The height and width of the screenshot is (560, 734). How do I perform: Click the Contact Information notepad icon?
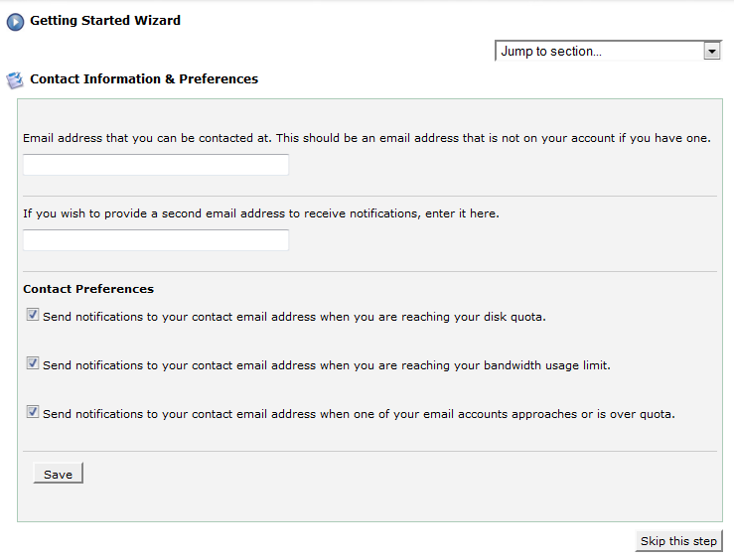pyautogui.click(x=15, y=80)
